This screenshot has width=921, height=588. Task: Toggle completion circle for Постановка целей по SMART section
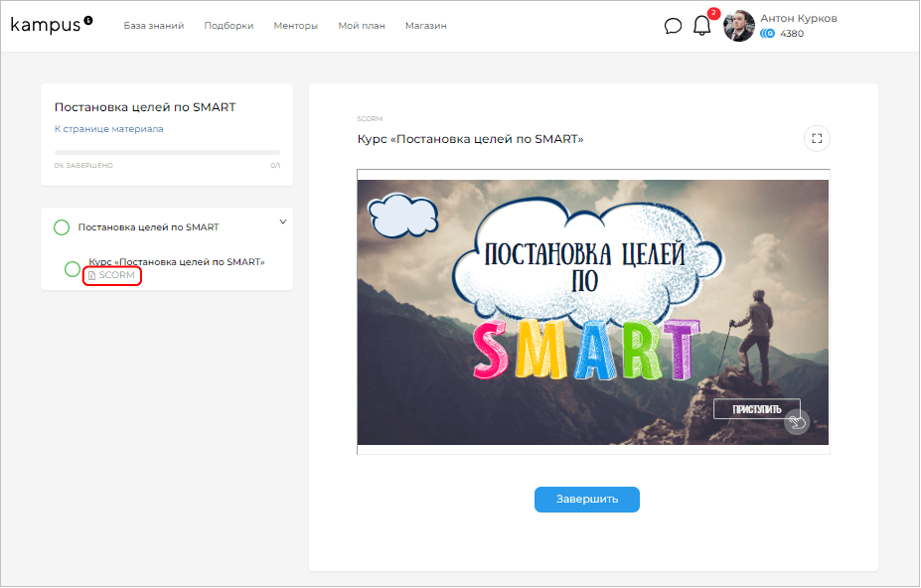pyautogui.click(x=62, y=227)
